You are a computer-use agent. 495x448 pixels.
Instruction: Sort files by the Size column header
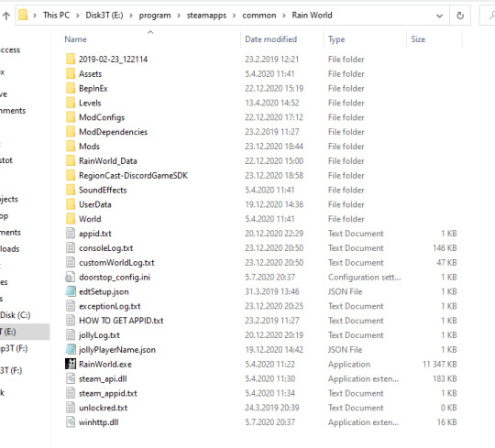[418, 39]
